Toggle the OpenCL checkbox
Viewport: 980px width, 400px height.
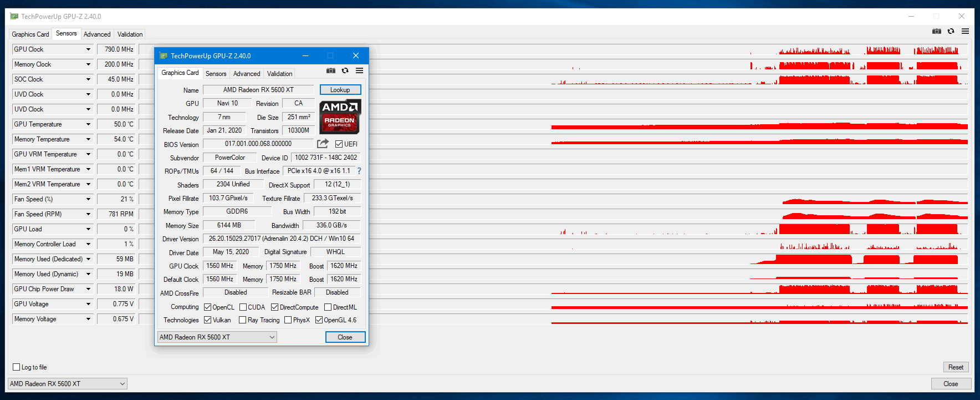tap(207, 307)
